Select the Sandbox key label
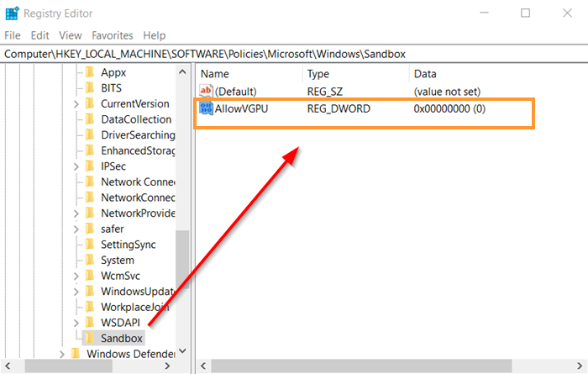The height and width of the screenshot is (374, 588). click(x=122, y=339)
